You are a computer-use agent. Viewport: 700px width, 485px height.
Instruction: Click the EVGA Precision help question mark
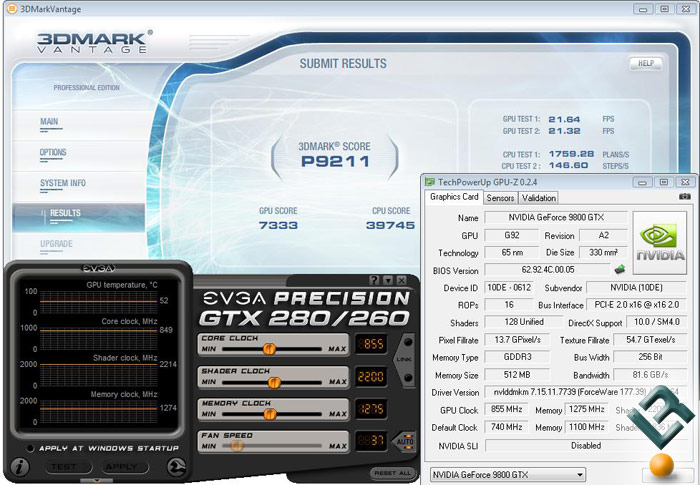pyautogui.click(x=374, y=280)
